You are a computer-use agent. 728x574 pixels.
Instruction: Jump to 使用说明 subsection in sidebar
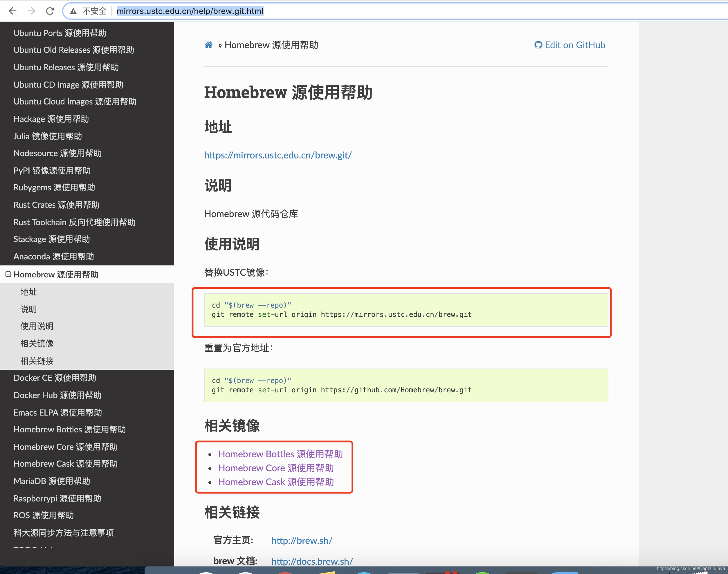pos(37,326)
